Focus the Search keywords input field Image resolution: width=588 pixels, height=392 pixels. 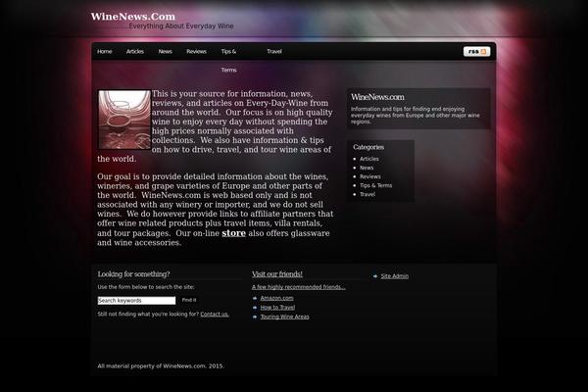(x=136, y=301)
